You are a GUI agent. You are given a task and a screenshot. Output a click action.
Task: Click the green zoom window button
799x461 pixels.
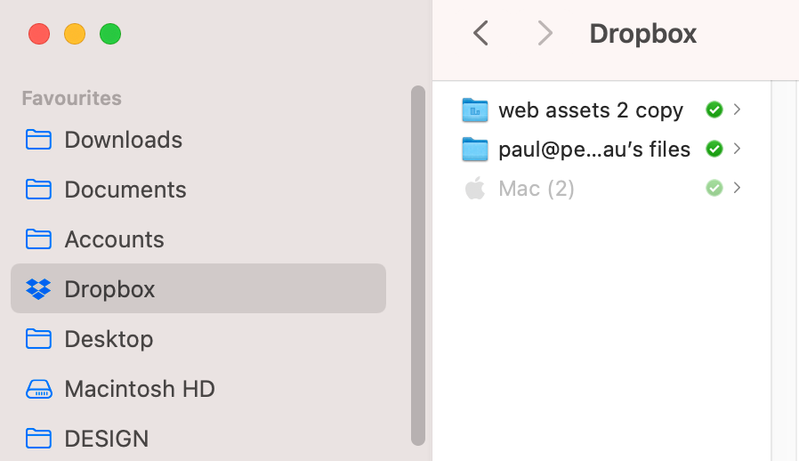110,34
